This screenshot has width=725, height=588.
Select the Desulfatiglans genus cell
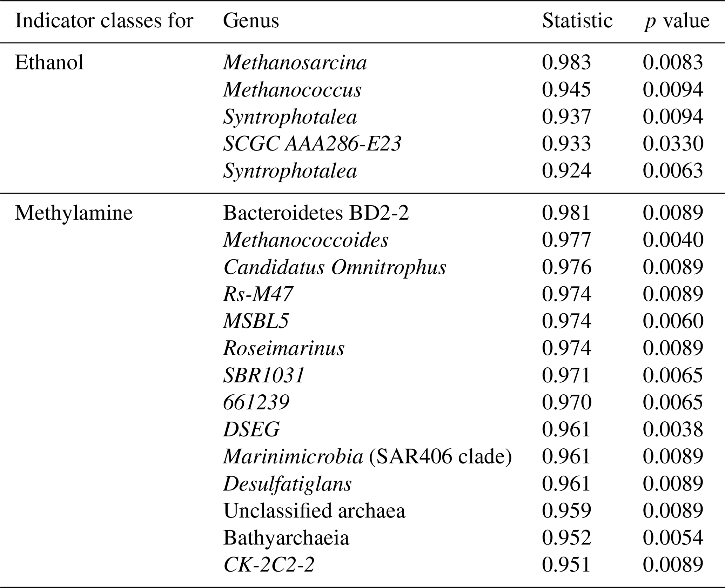coord(287,484)
